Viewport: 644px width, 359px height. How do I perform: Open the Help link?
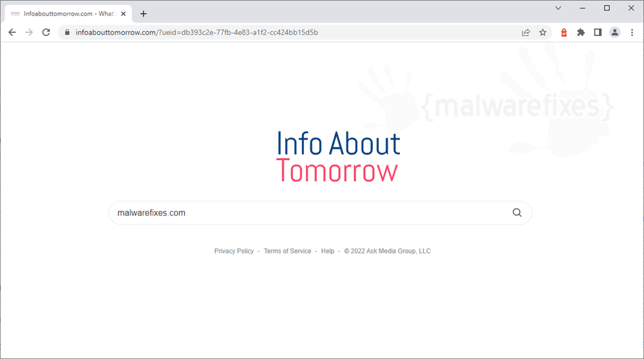coord(328,251)
